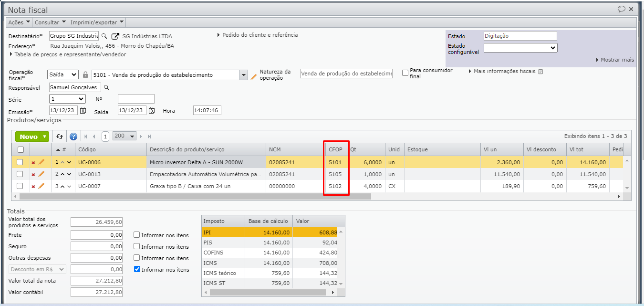This screenshot has height=306, width=644.
Task: Enable 'Informar nos itens' for Frete
Action: point(137,235)
